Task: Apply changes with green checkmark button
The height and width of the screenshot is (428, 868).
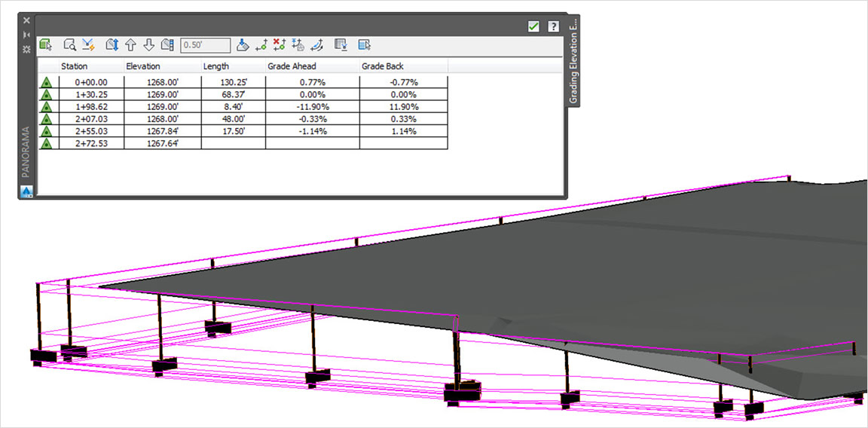Action: pyautogui.click(x=533, y=26)
